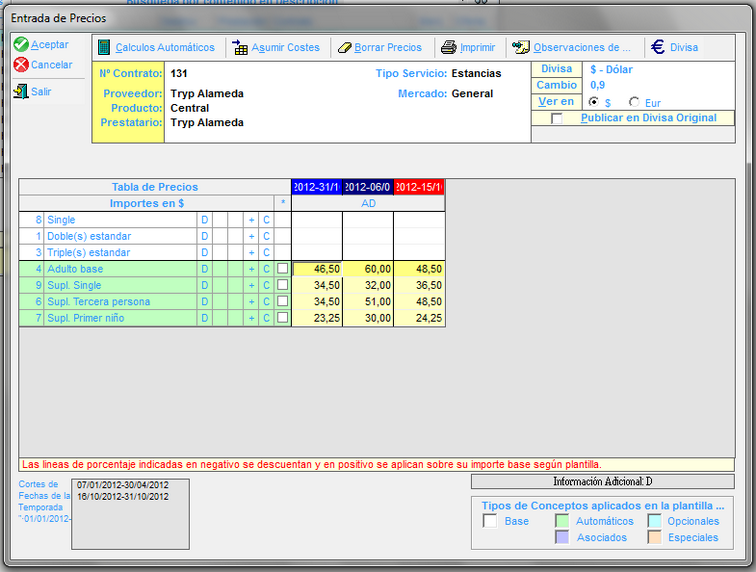756x572 pixels.
Task: Click the C marker in Supl. Single row
Action: click(x=266, y=286)
